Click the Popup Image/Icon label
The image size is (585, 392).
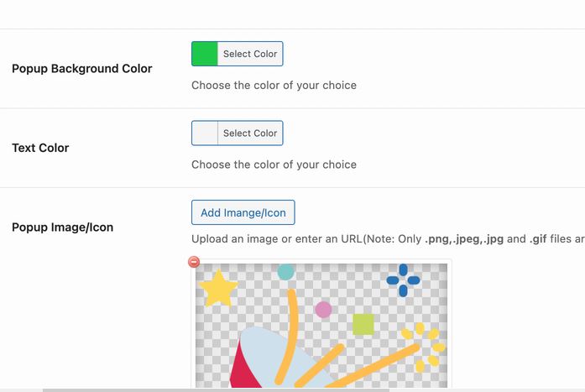tap(62, 227)
